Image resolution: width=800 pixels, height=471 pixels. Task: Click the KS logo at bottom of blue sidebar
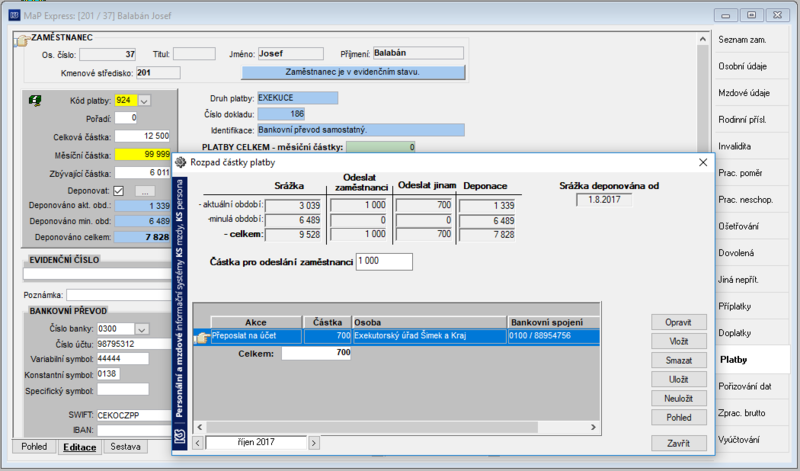pyautogui.click(x=179, y=437)
